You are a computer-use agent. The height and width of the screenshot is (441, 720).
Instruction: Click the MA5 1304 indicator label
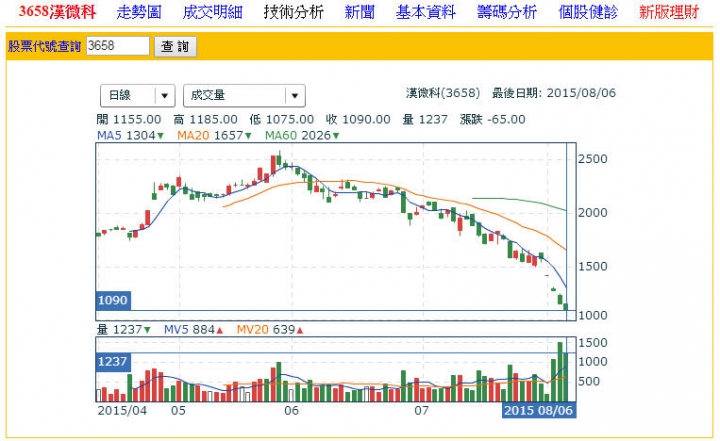[x=130, y=136]
